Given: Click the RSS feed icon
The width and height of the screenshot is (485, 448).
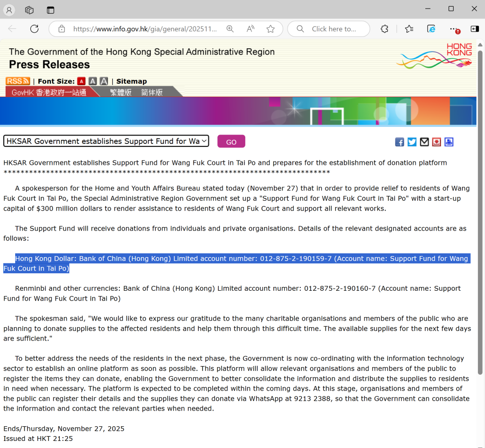Looking at the screenshot, I should point(18,81).
